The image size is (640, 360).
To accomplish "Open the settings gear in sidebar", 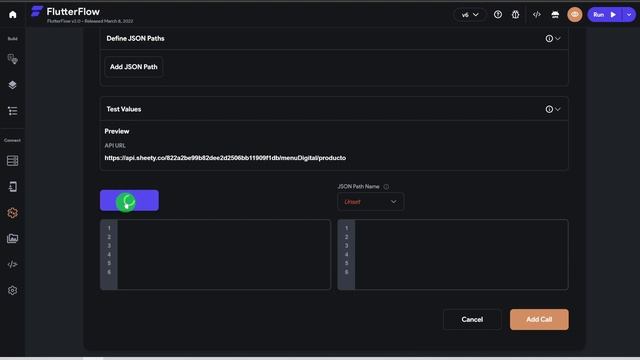I will pos(13,290).
